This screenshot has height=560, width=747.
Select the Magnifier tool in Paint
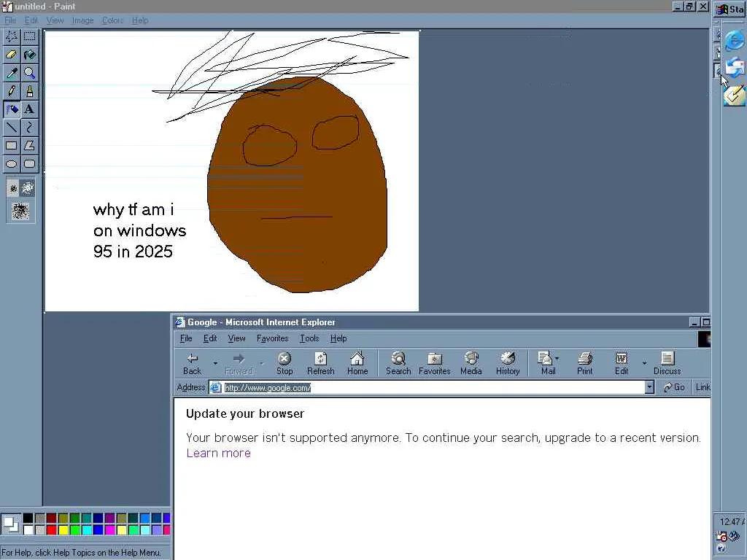point(29,73)
